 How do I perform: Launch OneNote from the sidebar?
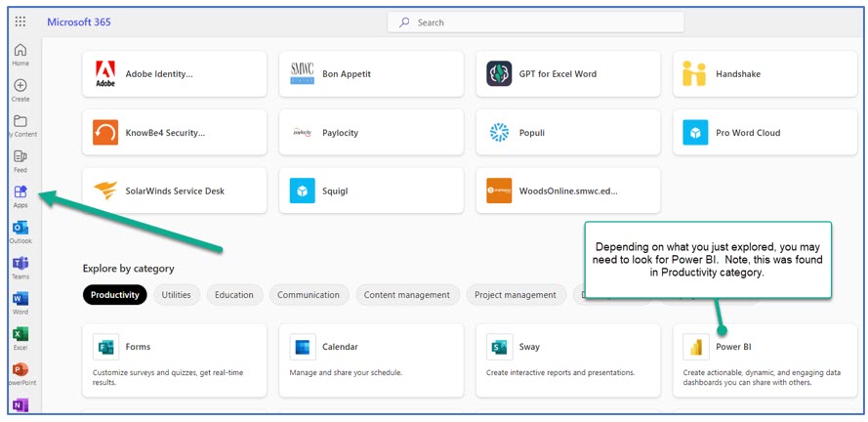coord(21,406)
